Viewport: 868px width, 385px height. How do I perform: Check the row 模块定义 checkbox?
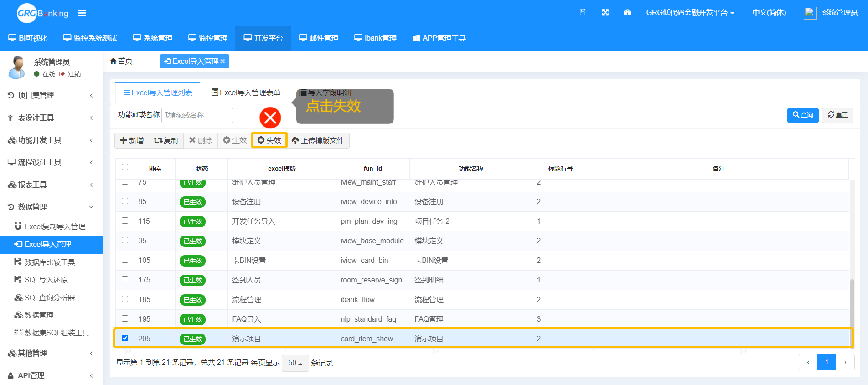[x=125, y=240]
